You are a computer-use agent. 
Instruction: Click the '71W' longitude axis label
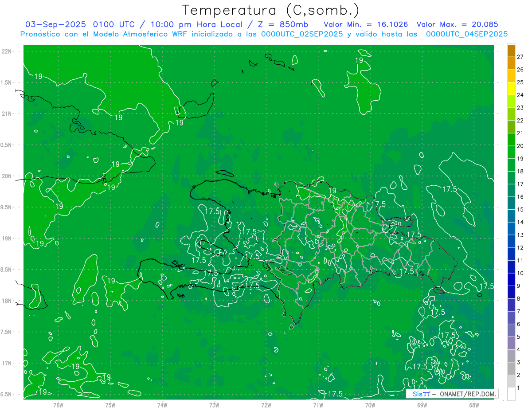click(x=318, y=405)
